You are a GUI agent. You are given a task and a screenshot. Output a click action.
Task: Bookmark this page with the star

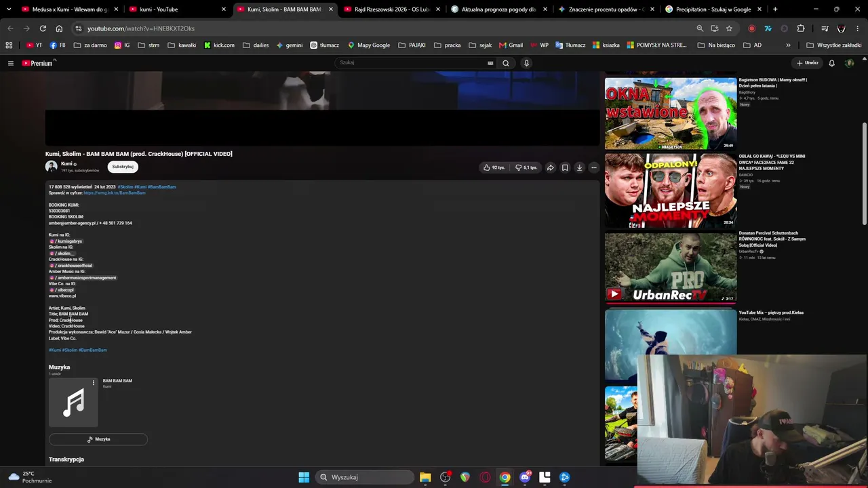(729, 28)
